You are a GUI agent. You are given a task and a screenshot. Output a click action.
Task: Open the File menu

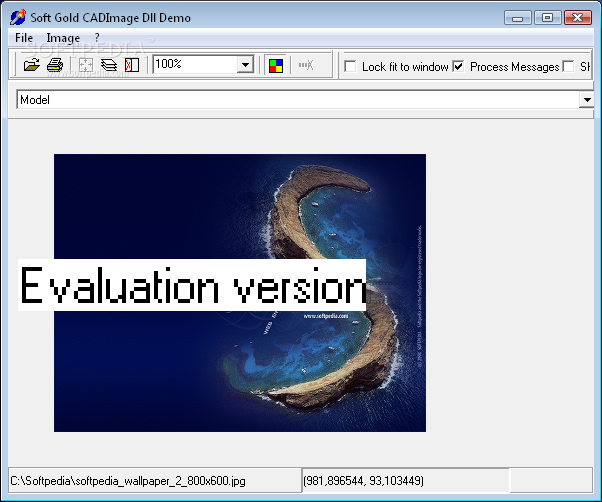pyautogui.click(x=24, y=38)
